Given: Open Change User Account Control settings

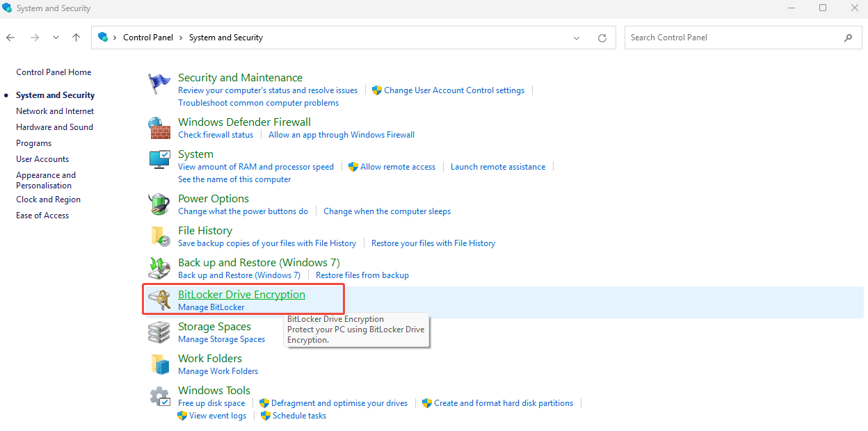Looking at the screenshot, I should [453, 90].
